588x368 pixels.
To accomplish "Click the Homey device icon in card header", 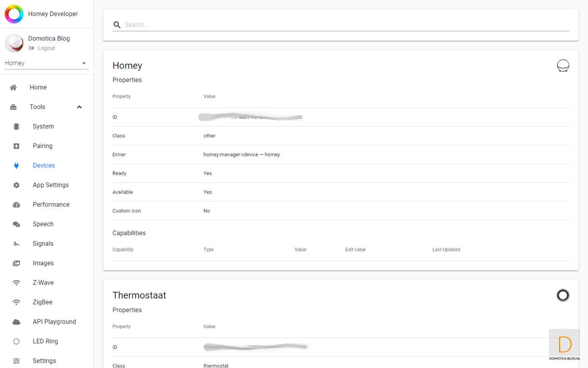I will pos(563,66).
